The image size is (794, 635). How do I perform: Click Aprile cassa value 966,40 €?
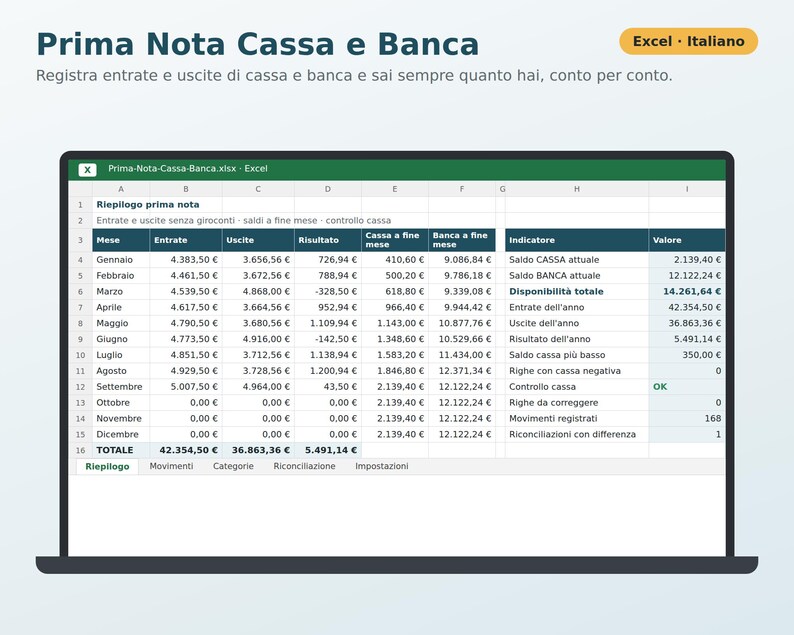click(395, 307)
